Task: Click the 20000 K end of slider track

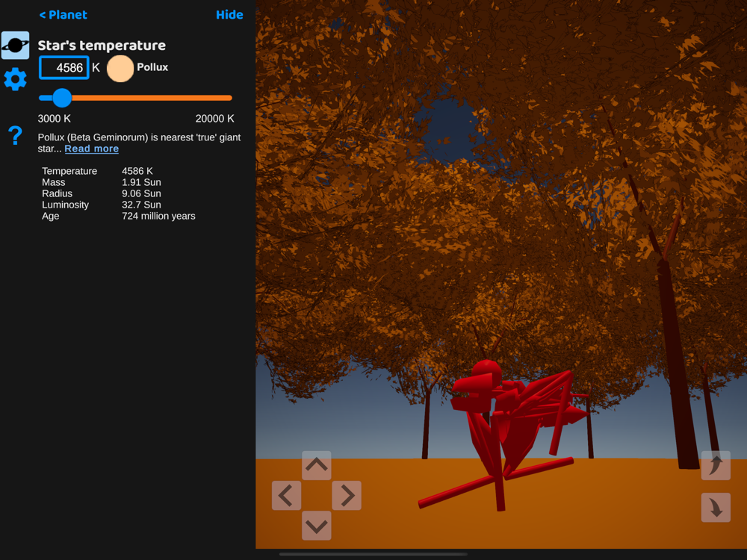Action: coord(230,98)
